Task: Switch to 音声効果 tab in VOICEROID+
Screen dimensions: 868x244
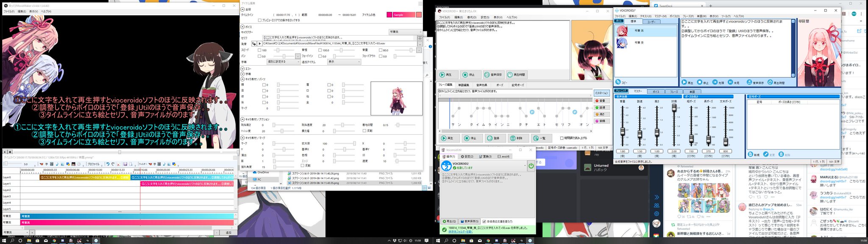Action: (x=481, y=85)
